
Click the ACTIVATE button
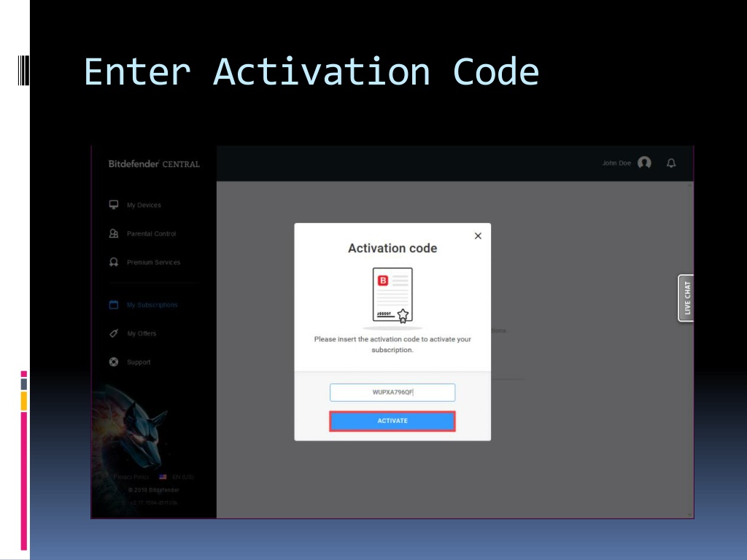coord(392,421)
